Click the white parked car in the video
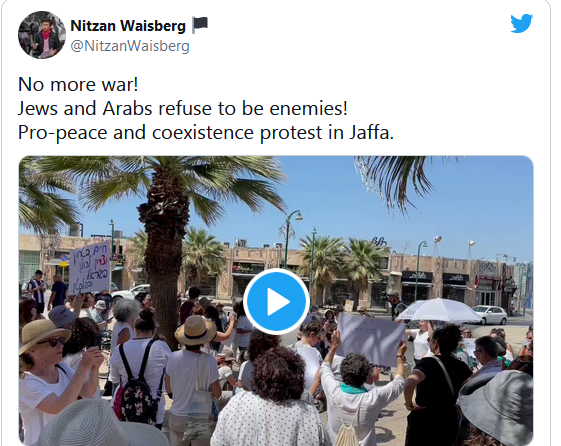561x446 pixels. coord(489,315)
